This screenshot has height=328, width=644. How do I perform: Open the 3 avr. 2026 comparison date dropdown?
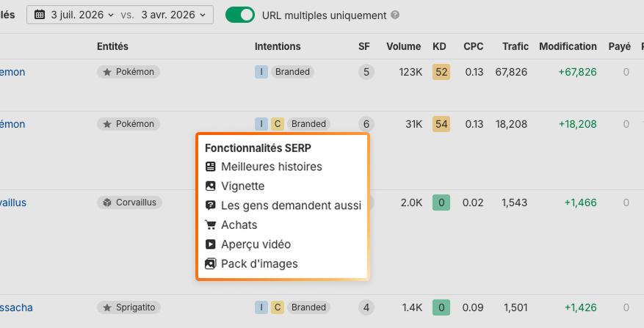173,15
